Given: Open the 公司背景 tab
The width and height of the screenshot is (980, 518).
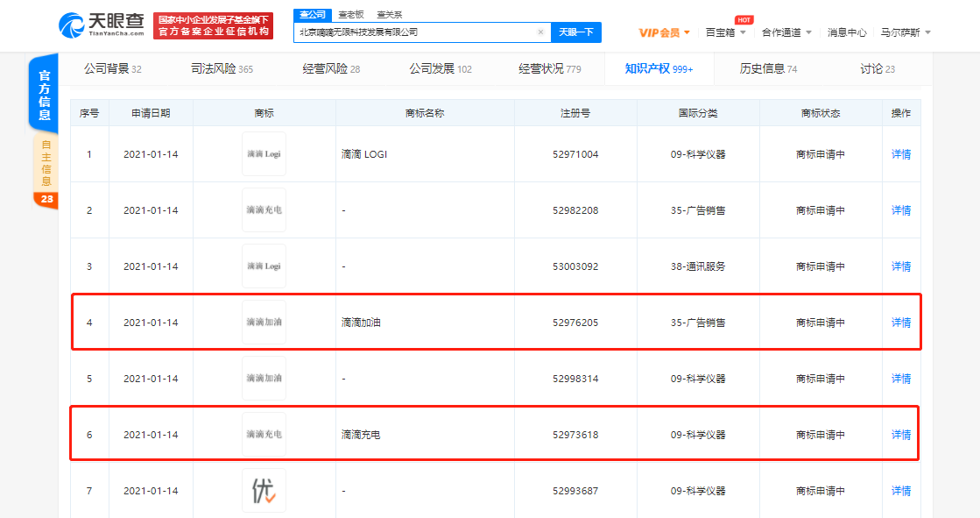Looking at the screenshot, I should 112,69.
